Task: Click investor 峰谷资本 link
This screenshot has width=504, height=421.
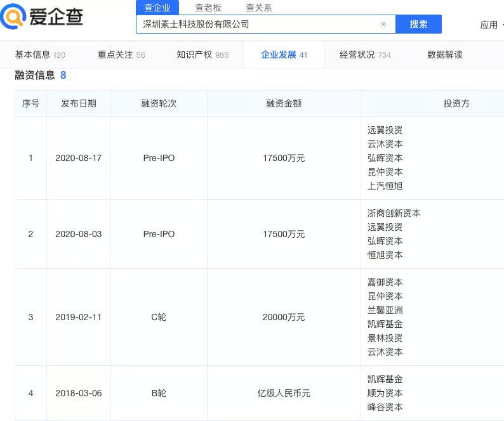Action: click(385, 407)
